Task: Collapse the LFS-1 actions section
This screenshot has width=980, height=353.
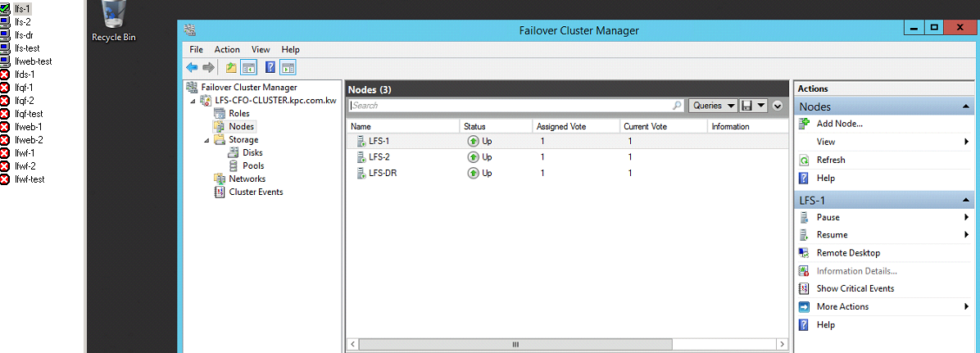Action: click(x=966, y=201)
